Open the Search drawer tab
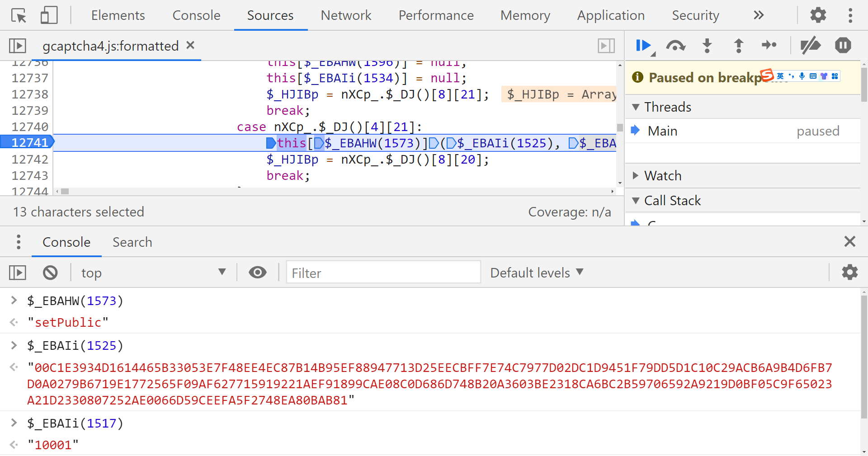This screenshot has height=456, width=868. (132, 242)
